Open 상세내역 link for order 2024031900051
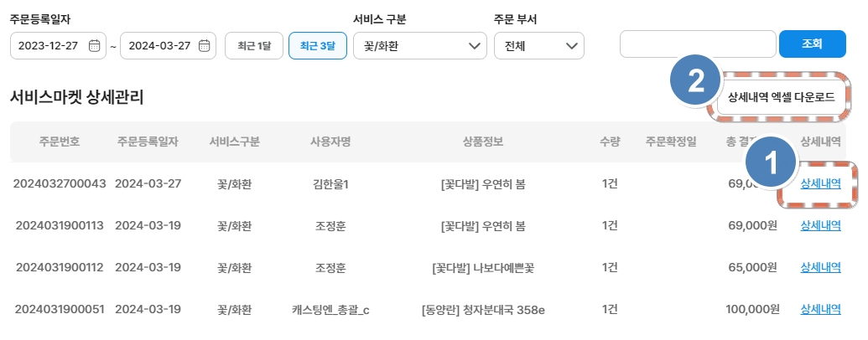Viewport: 868px width, 340px height. pos(821,309)
